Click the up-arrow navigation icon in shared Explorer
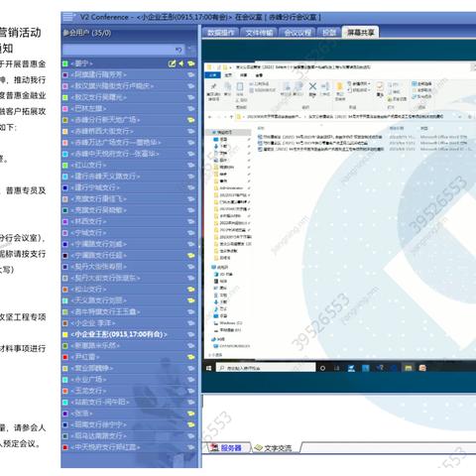The width and height of the screenshot is (476, 476). 231,117
